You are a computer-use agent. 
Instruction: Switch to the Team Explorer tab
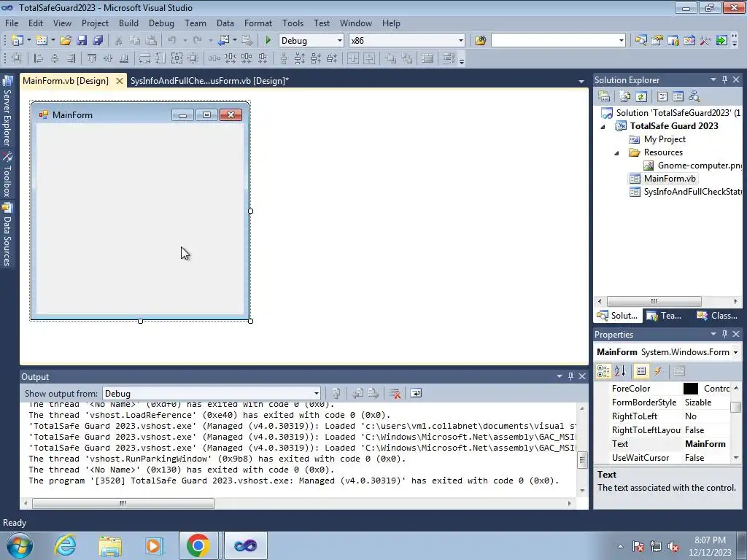pyautogui.click(x=665, y=315)
